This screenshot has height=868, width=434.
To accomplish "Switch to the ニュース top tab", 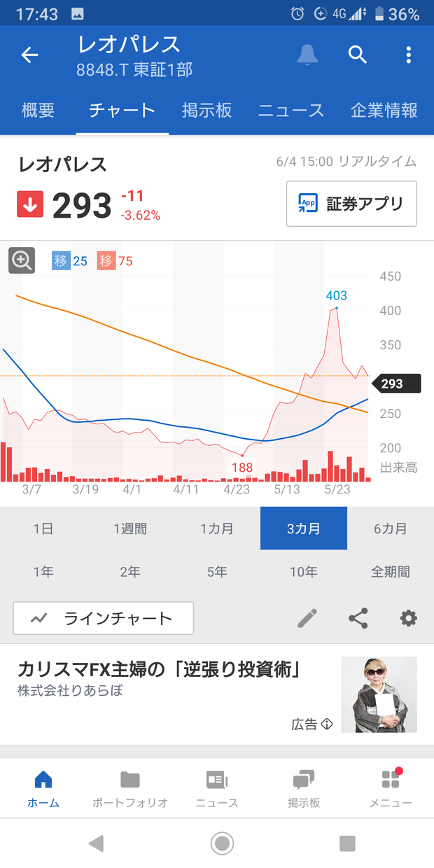I will click(290, 111).
